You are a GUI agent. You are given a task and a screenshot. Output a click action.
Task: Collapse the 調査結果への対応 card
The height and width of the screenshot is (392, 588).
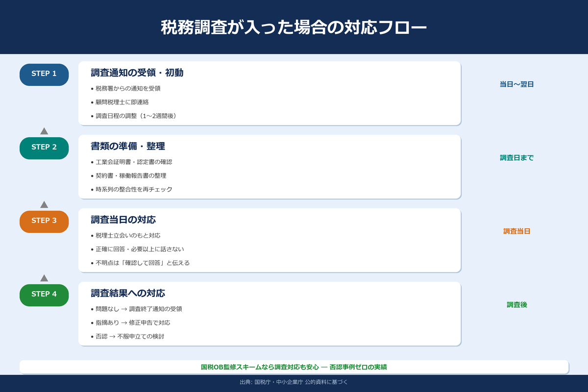pos(127,293)
